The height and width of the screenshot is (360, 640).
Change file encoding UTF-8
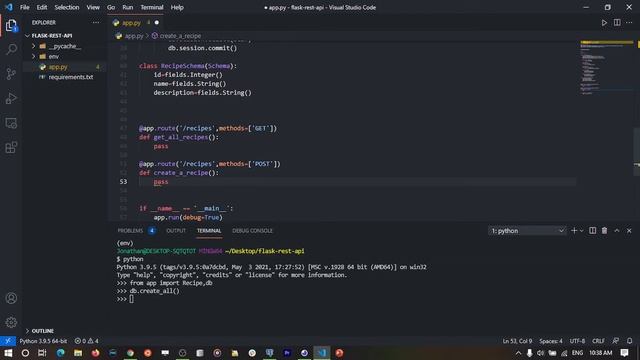click(577, 341)
